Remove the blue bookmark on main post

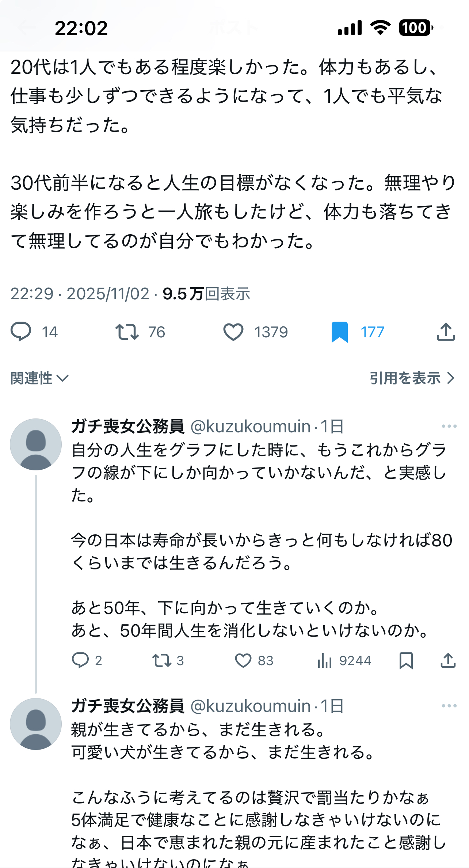click(x=339, y=332)
